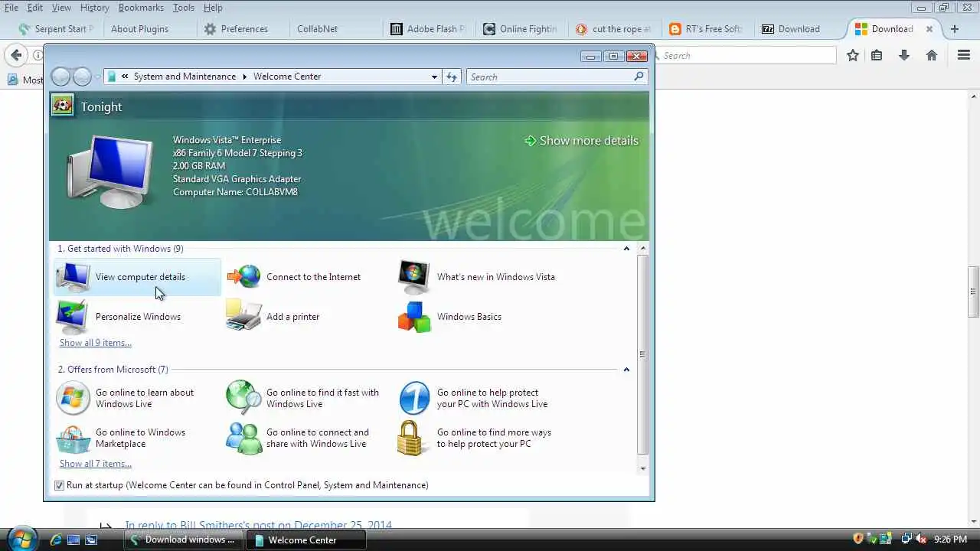Open Firefox Bookmarks menu
The height and width of the screenshot is (551, 980).
coord(141,8)
